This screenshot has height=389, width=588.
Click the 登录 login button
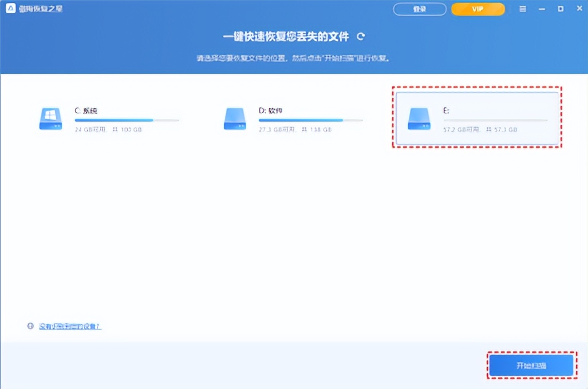(419, 9)
